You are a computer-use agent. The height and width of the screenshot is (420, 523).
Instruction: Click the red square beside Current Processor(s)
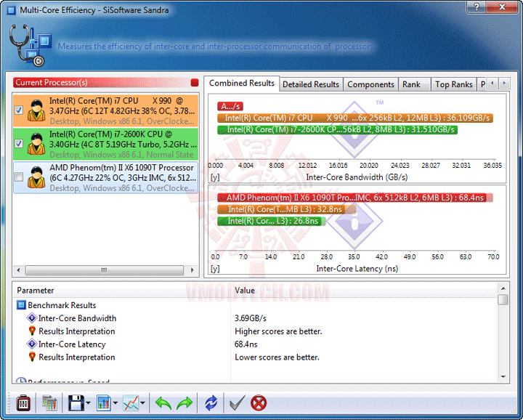pos(195,83)
